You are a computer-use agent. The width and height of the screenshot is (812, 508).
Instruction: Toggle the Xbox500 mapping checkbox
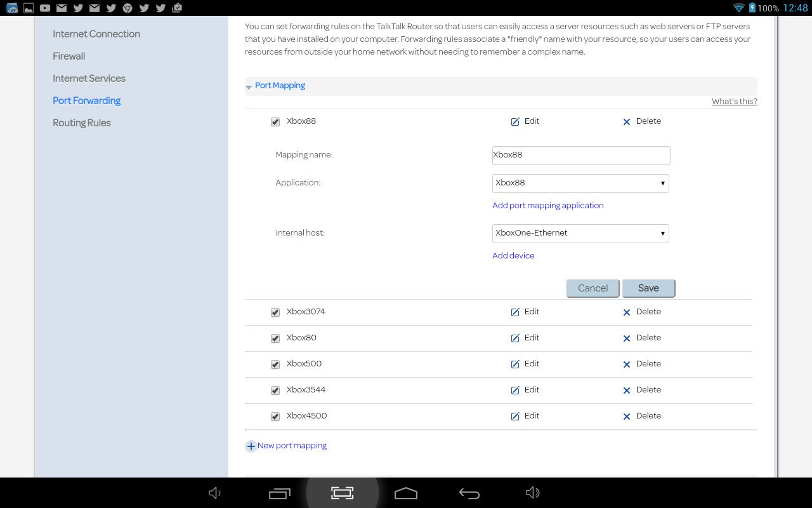[x=275, y=364]
